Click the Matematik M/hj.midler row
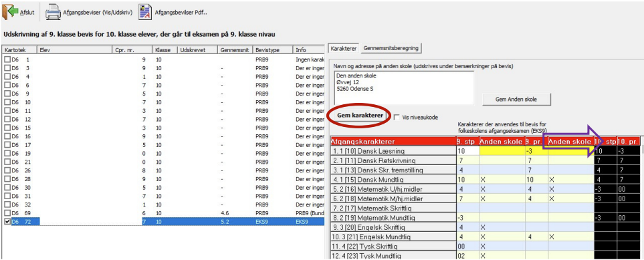Image resolution: width=644 pixels, height=260 pixels. (x=393, y=199)
